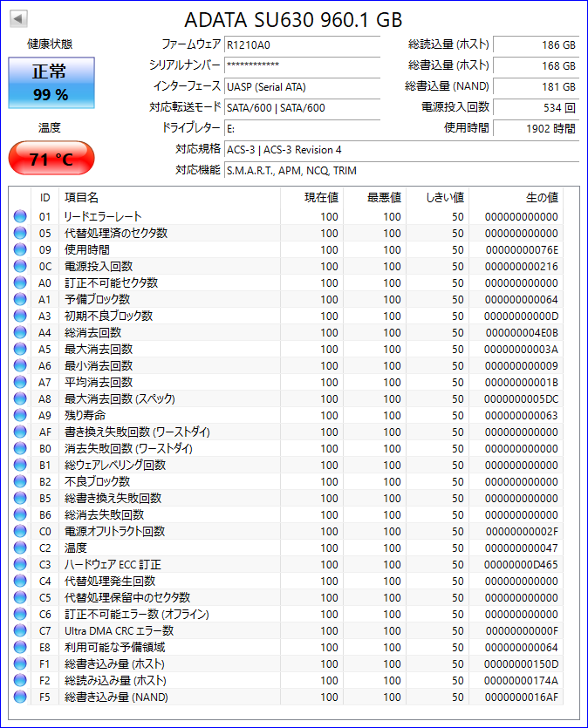Click the features field S.M.A.R.T., APM, NCQ, TRIM
Image resolution: width=588 pixels, height=728 pixels.
[402, 171]
